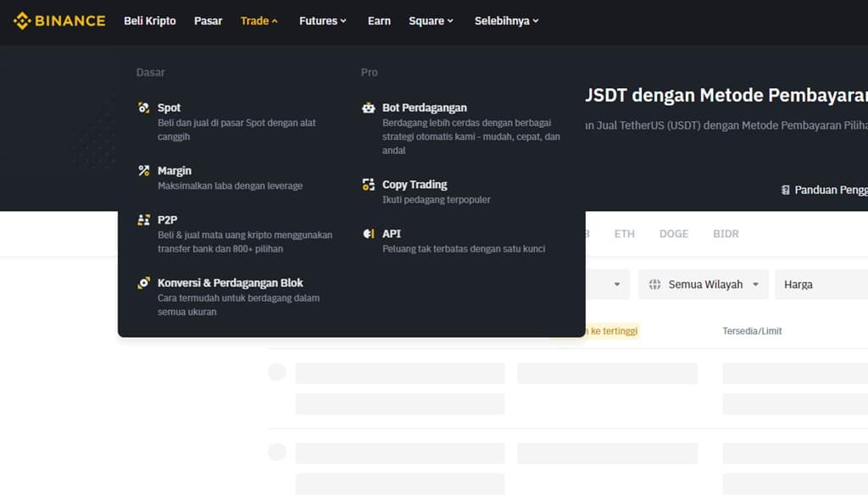The image size is (868, 498).
Task: Open the Semua Wilayah dropdown
Action: (x=703, y=284)
